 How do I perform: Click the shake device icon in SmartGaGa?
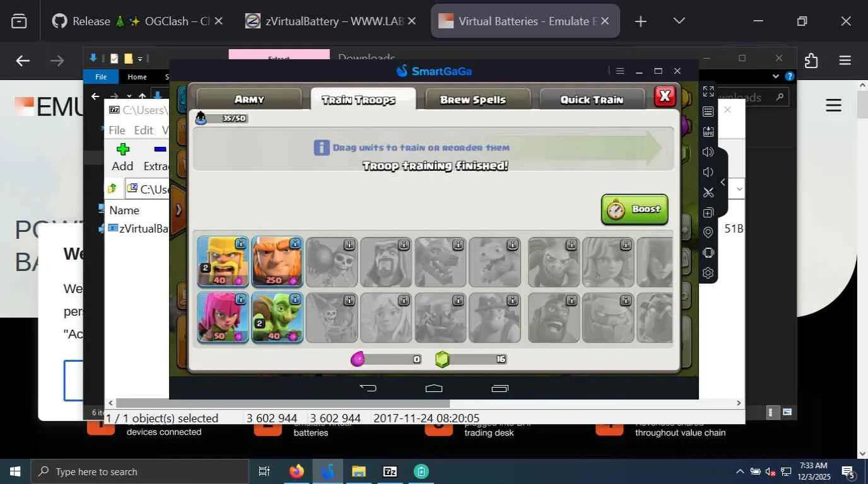(708, 253)
